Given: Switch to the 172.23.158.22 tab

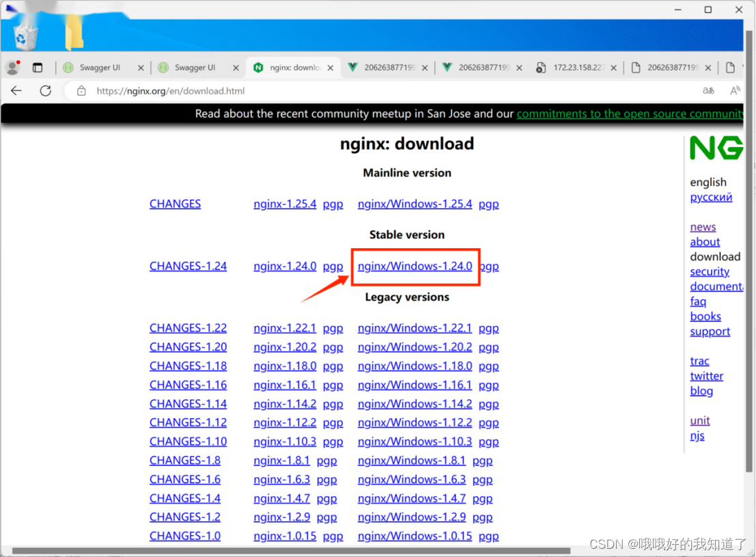Looking at the screenshot, I should 578,68.
